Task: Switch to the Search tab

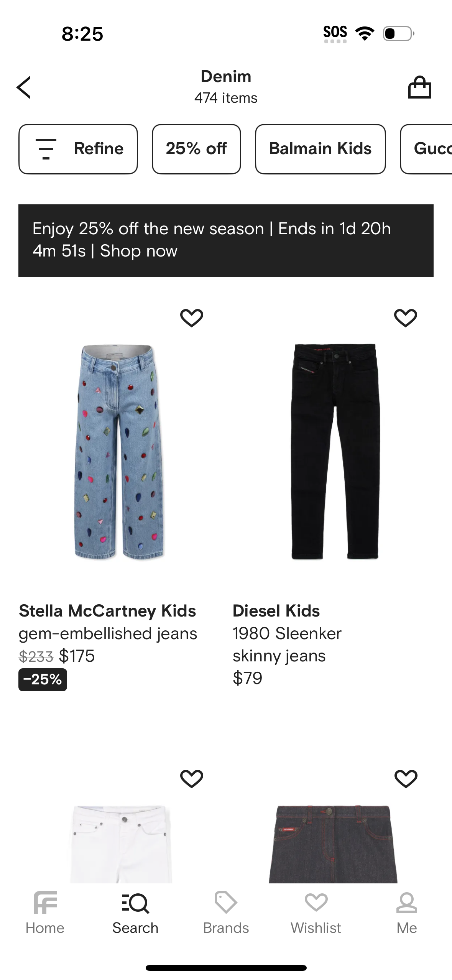Action: click(135, 913)
